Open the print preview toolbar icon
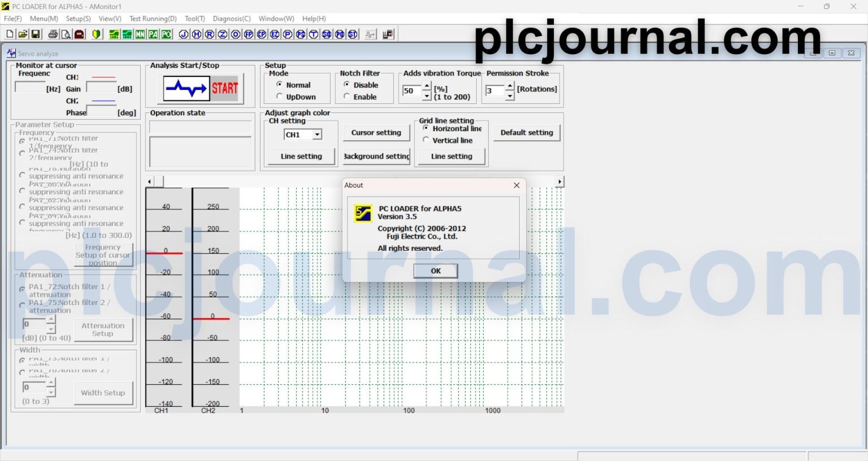Screen dimensions: 868x461 (x=66, y=34)
